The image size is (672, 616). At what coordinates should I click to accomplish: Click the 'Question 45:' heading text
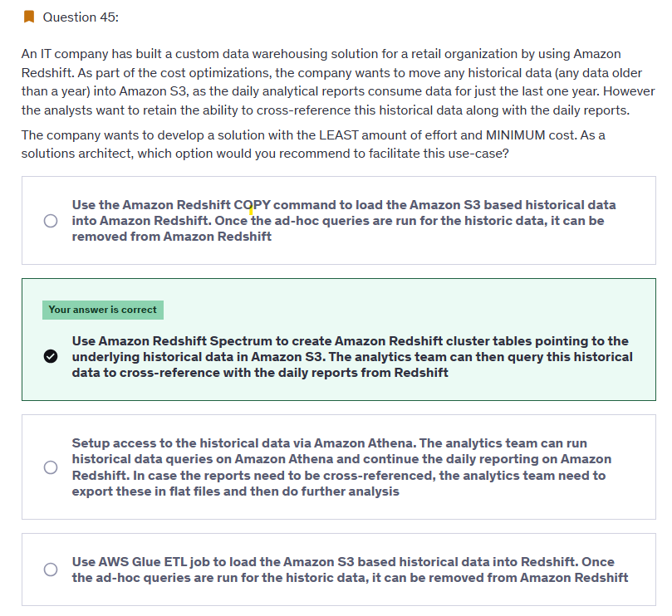(x=81, y=17)
